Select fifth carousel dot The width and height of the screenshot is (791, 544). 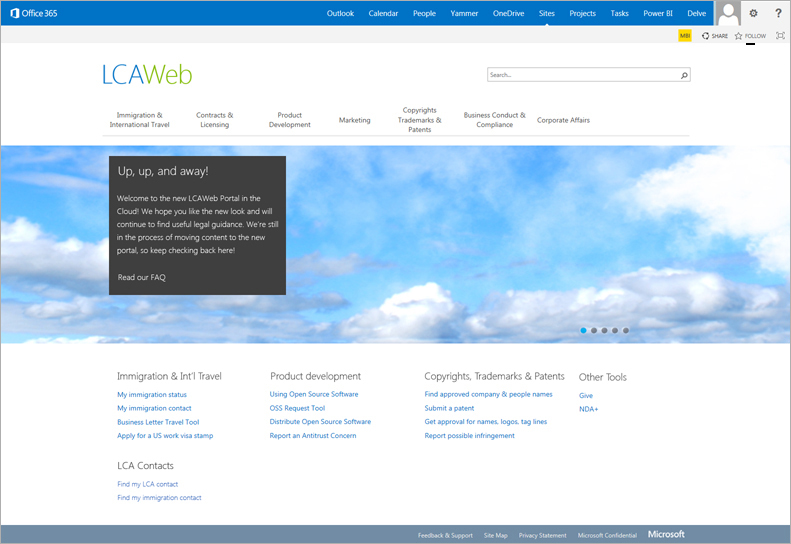coord(626,331)
